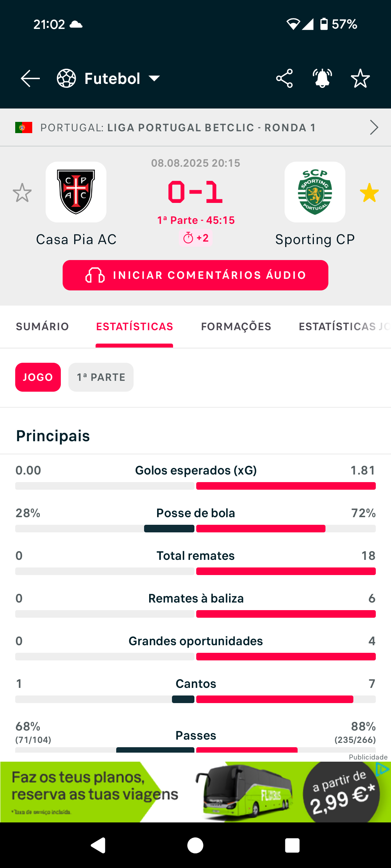Open the Formações tab

(x=236, y=327)
